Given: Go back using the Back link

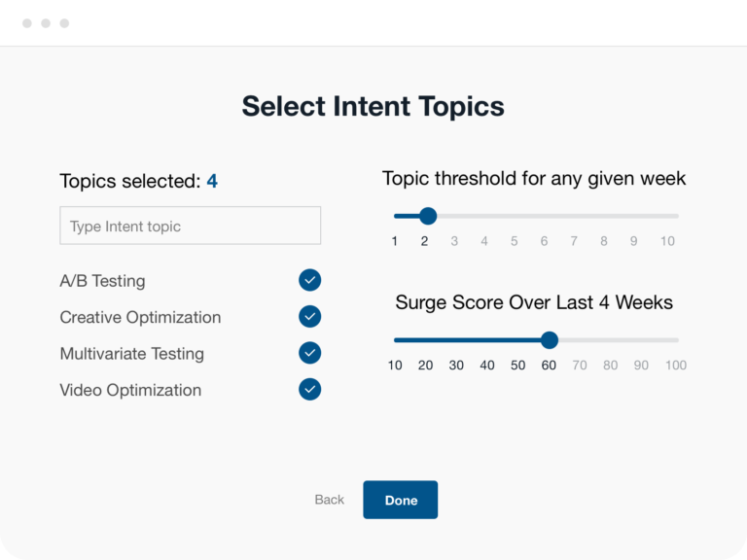Looking at the screenshot, I should tap(329, 500).
